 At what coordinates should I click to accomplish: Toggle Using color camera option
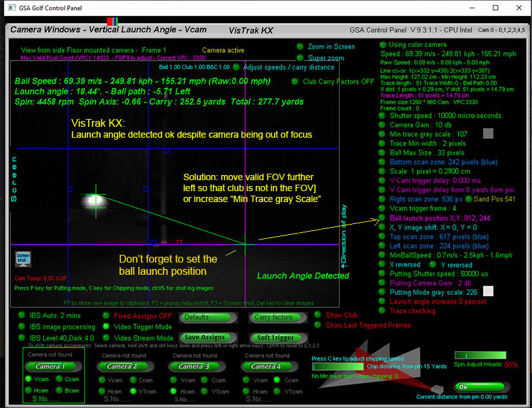(x=383, y=44)
